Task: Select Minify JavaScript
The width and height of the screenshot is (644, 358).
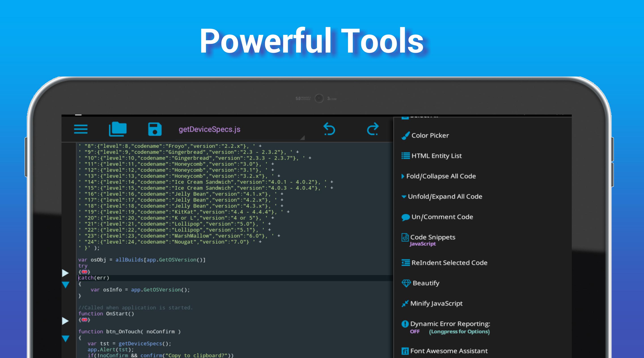Action: pyautogui.click(x=436, y=303)
